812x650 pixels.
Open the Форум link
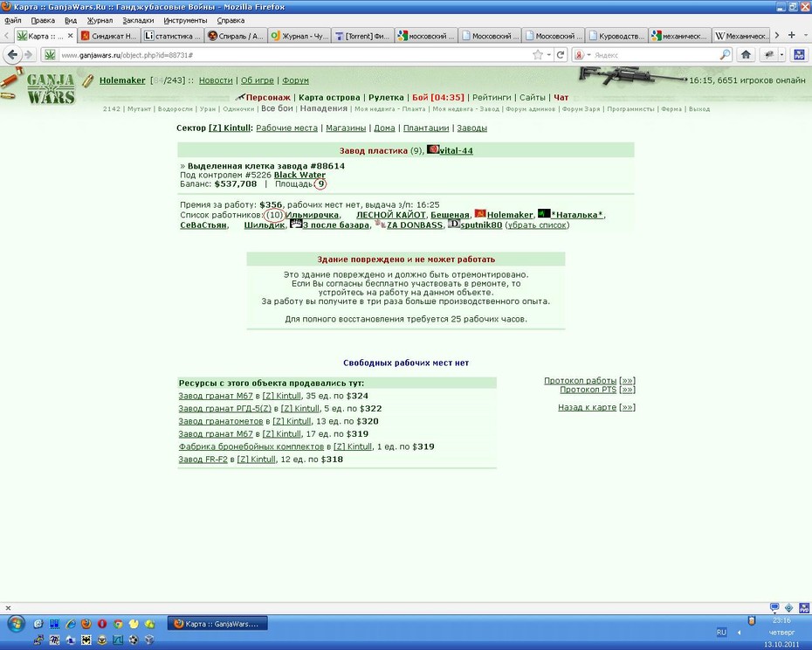pyautogui.click(x=296, y=80)
